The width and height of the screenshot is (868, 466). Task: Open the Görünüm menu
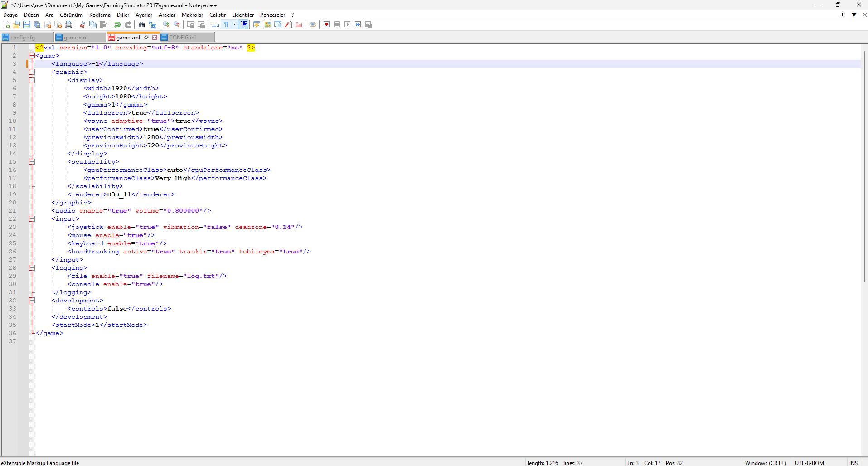coord(71,15)
